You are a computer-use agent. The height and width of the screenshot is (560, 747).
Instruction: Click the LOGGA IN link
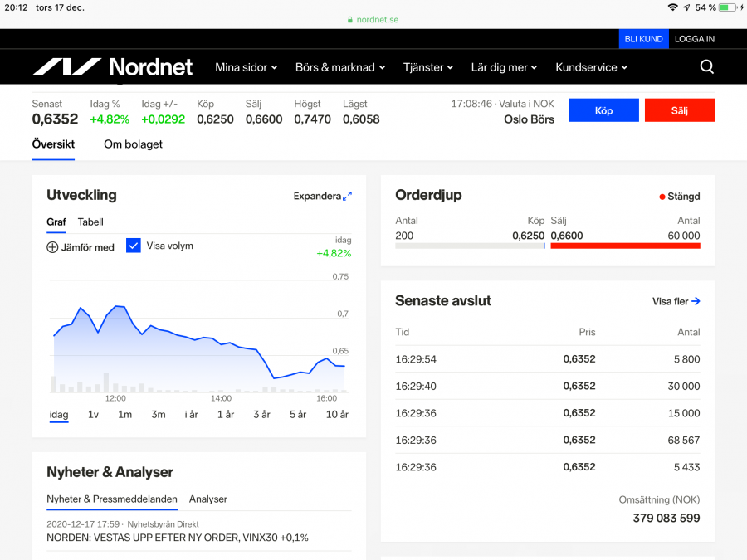click(x=694, y=39)
